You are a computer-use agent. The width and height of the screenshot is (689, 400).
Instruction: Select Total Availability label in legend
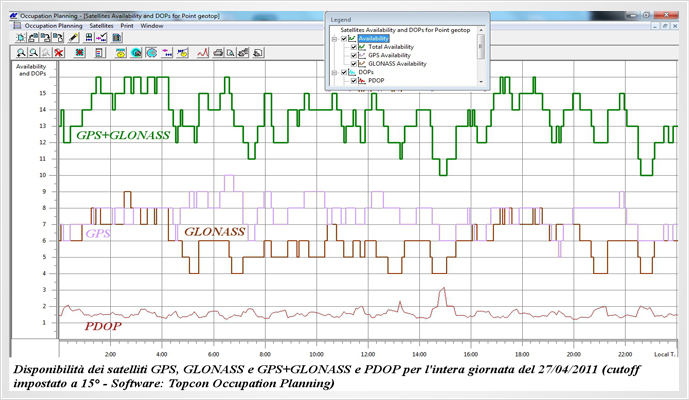point(391,47)
